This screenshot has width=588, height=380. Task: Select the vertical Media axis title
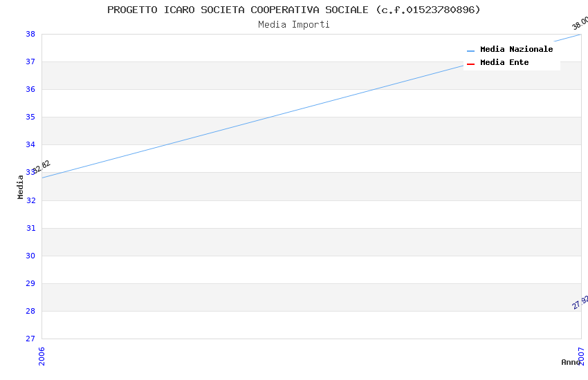[21, 187]
